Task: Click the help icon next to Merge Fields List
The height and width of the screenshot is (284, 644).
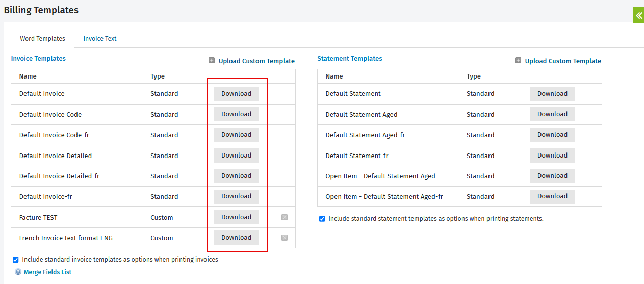Action: point(18,272)
